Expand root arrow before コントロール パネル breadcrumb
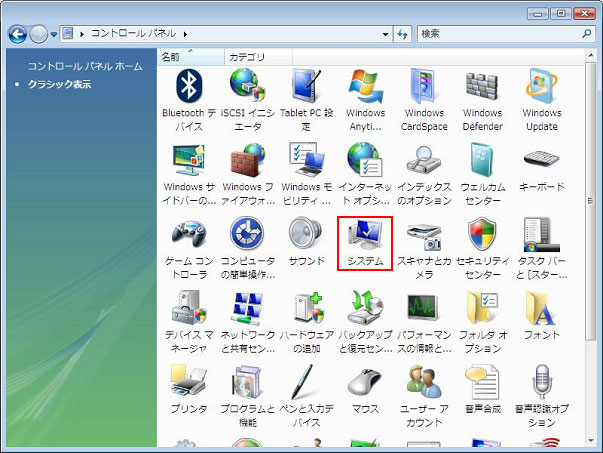The height and width of the screenshot is (453, 603). pyautogui.click(x=82, y=34)
